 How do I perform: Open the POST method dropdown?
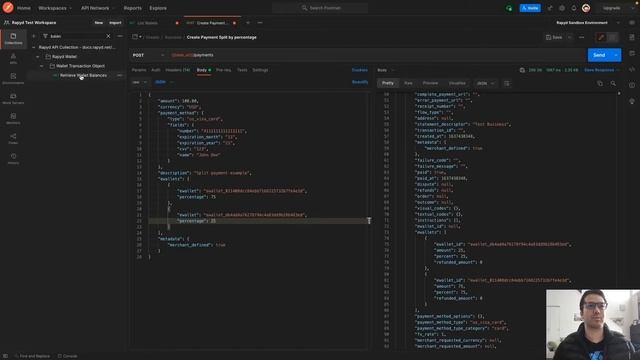[149, 55]
